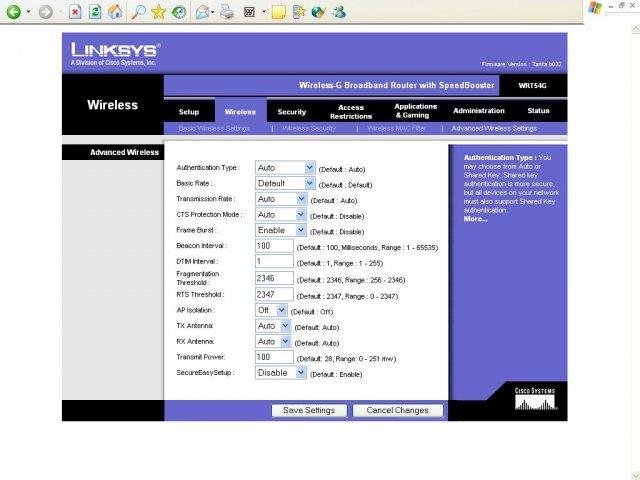Refresh the page with the green arrows icon
The width and height of the screenshot is (640, 480).
click(95, 11)
